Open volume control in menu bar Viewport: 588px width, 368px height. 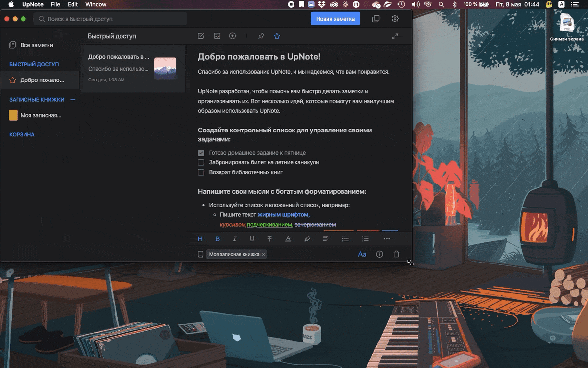click(416, 4)
